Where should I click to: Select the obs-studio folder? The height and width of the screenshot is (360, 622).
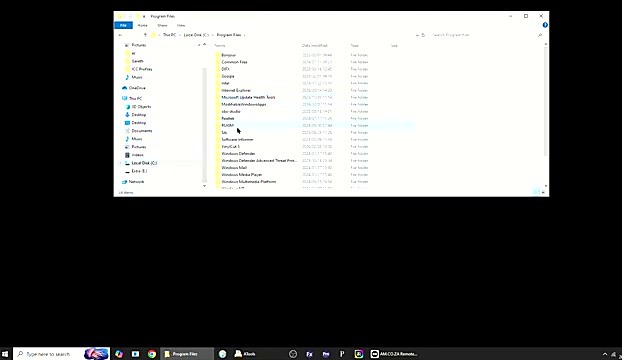click(x=231, y=111)
